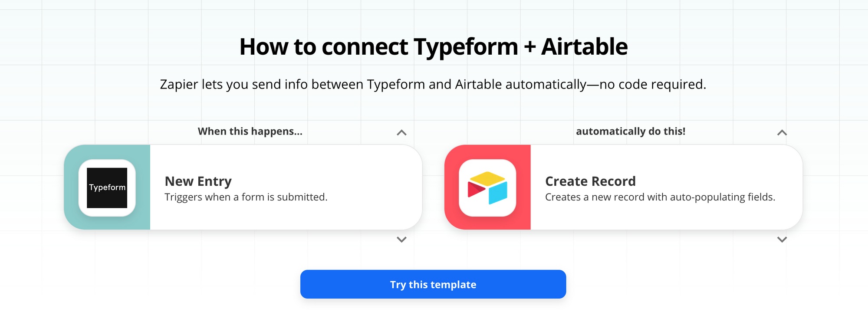
Task: Click 'Triggers when a form is submitted' description
Action: coord(246,197)
